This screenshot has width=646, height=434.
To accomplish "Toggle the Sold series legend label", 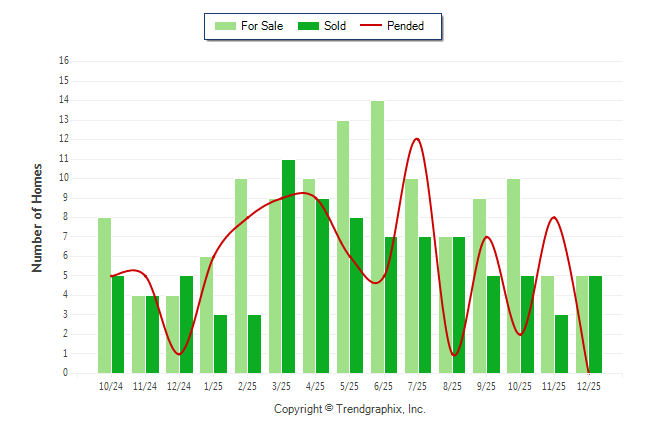I will (335, 26).
